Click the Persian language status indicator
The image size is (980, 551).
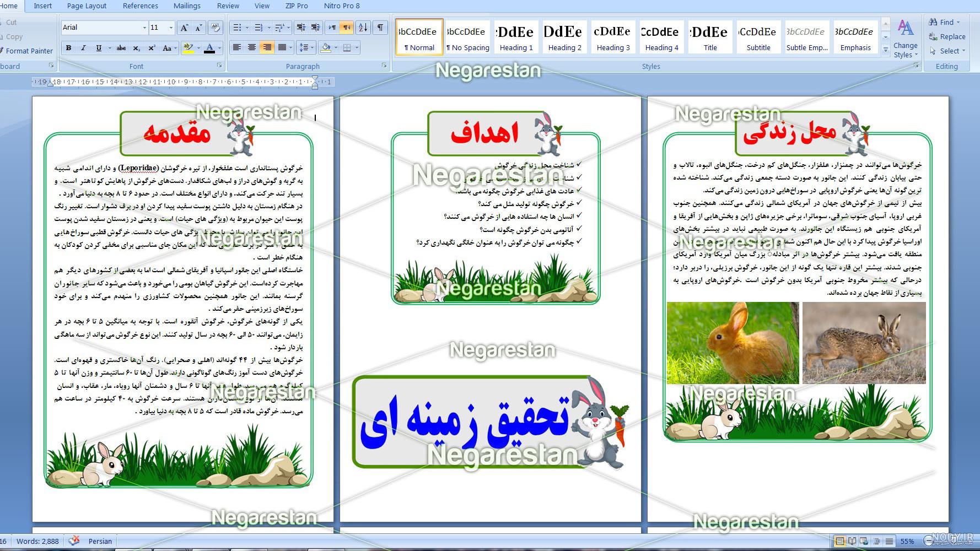pos(100,541)
